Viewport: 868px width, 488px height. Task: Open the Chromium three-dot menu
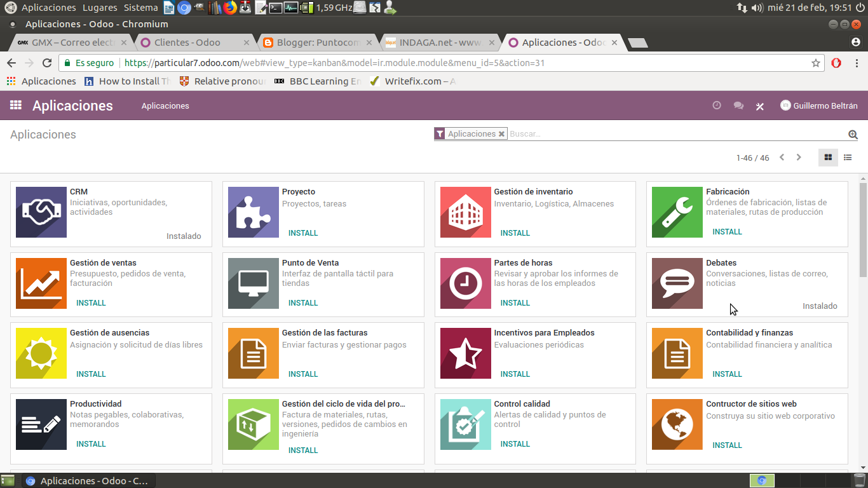[857, 63]
